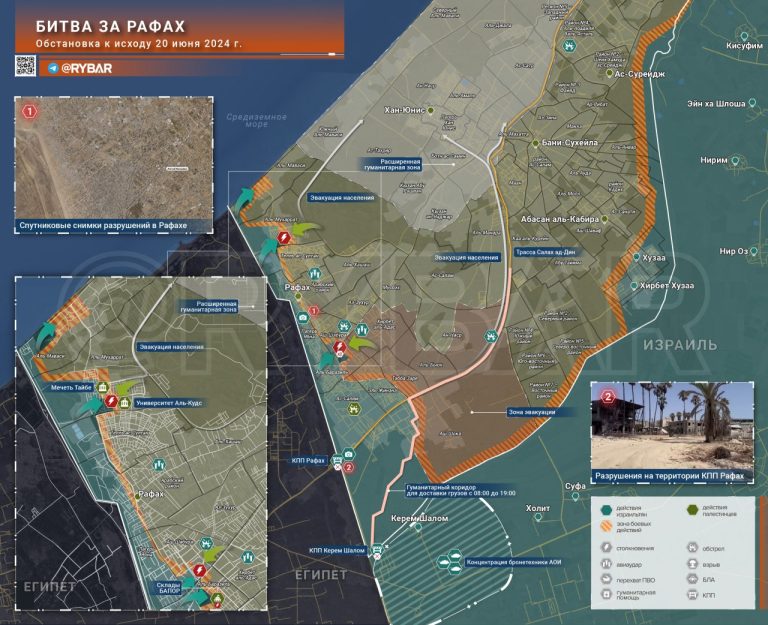768x625 pixels.
Task: Click the UAV (БЛА) legend icon
Action: [x=694, y=579]
